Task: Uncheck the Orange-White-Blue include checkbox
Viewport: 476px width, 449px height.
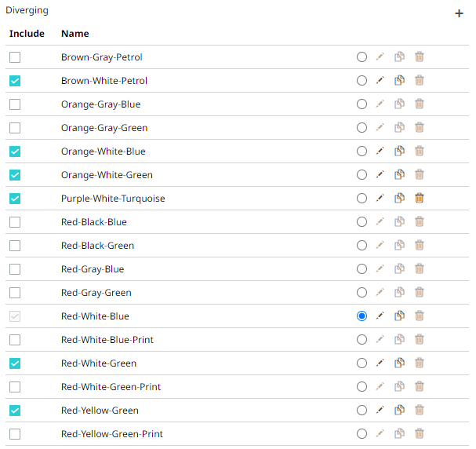Action: [15, 151]
